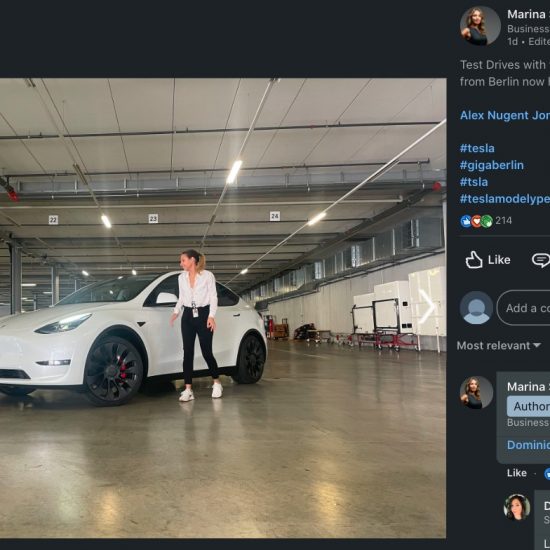Image resolution: width=550 pixels, height=550 pixels.
Task: Go to next image with right chevron arrow
Action: click(427, 307)
